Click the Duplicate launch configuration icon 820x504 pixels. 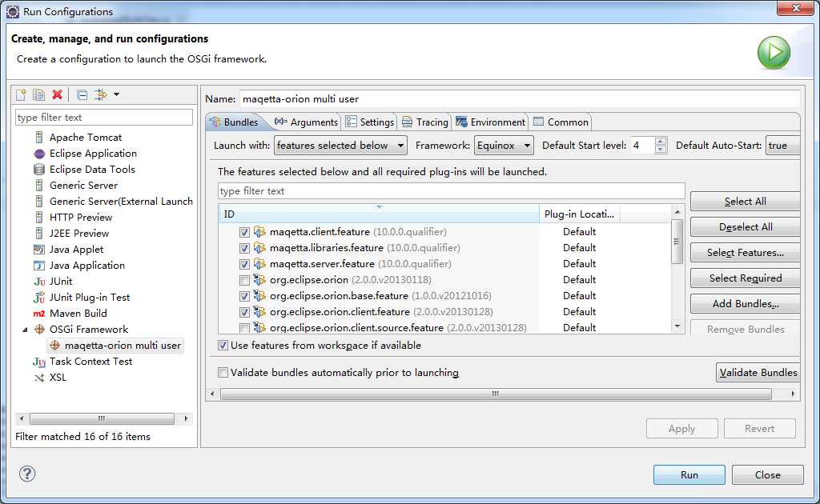(x=38, y=94)
